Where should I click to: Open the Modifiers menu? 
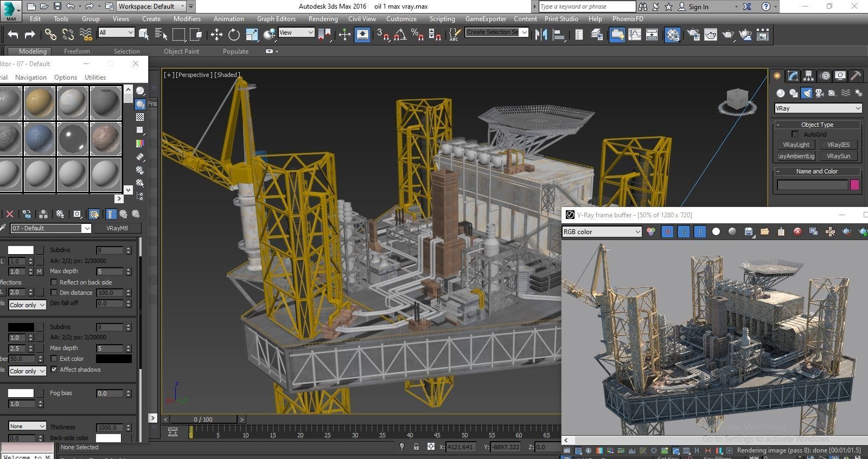point(187,19)
